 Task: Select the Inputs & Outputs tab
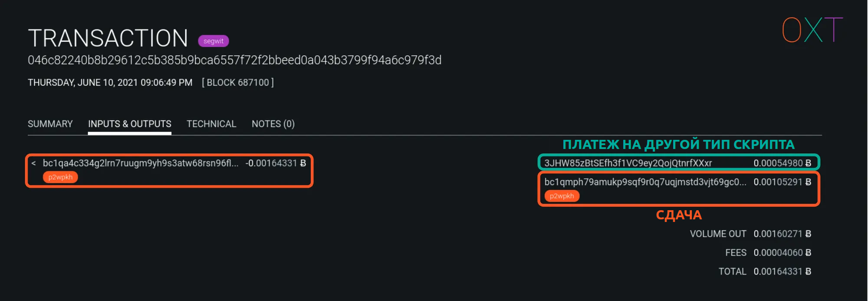[x=129, y=124]
